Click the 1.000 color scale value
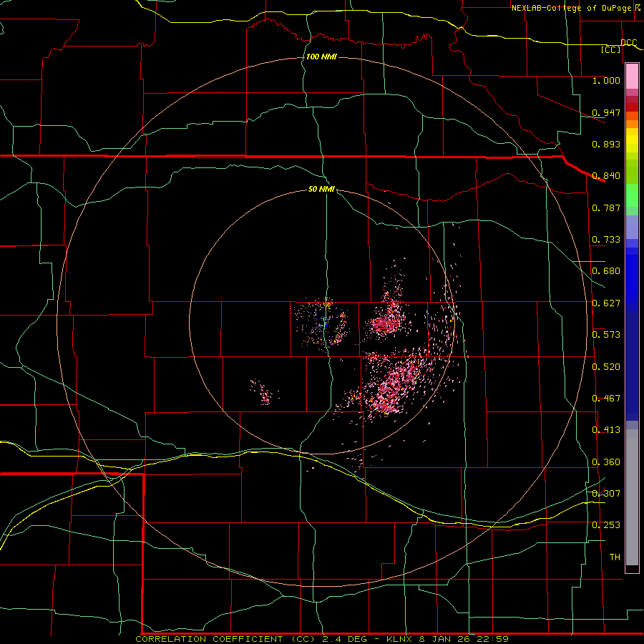644x644 pixels. (x=606, y=81)
